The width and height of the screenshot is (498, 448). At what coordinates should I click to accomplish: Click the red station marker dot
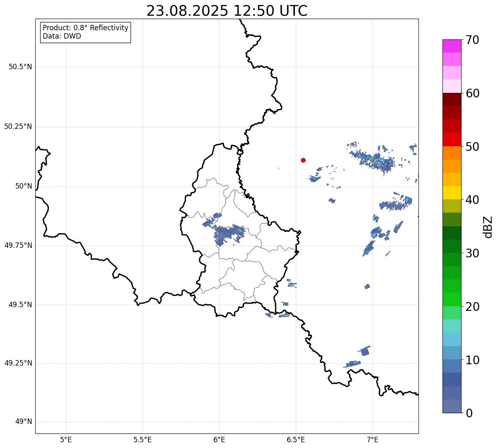coord(303,160)
